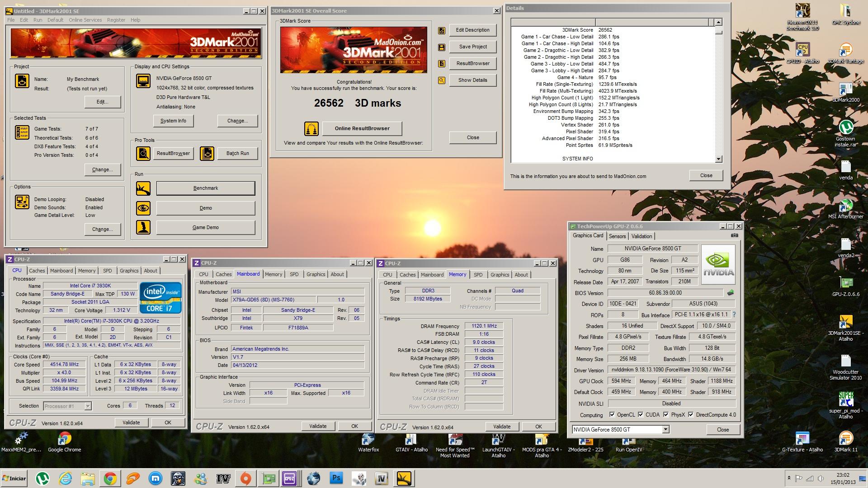Open the Online Services menu in 3DMark2001 SE
This screenshot has width=868, height=488.
coord(85,20)
